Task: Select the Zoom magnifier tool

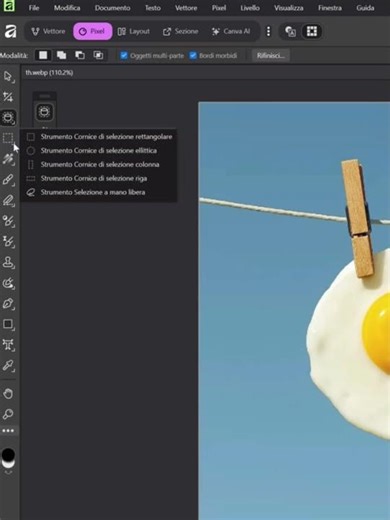Action: (x=8, y=414)
